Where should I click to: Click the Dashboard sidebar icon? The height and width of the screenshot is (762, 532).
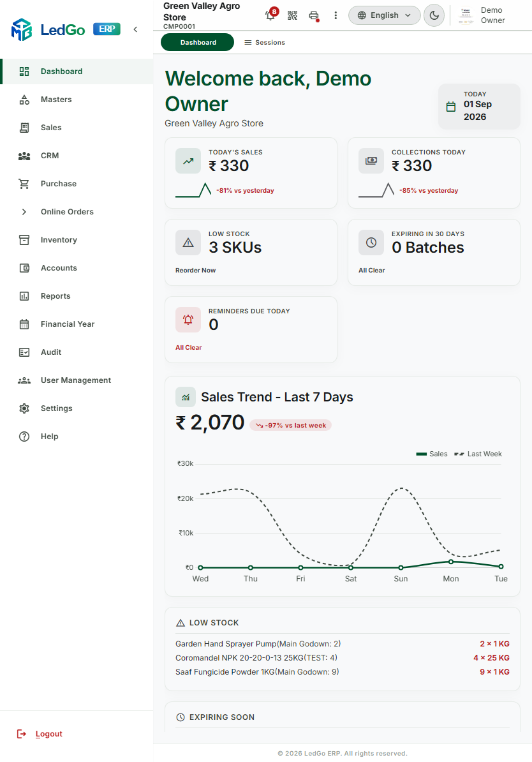coord(24,71)
